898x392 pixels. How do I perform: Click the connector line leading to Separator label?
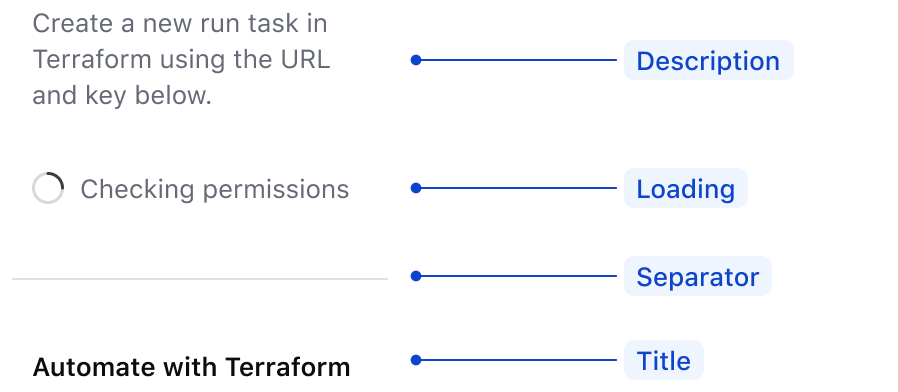[519, 276]
